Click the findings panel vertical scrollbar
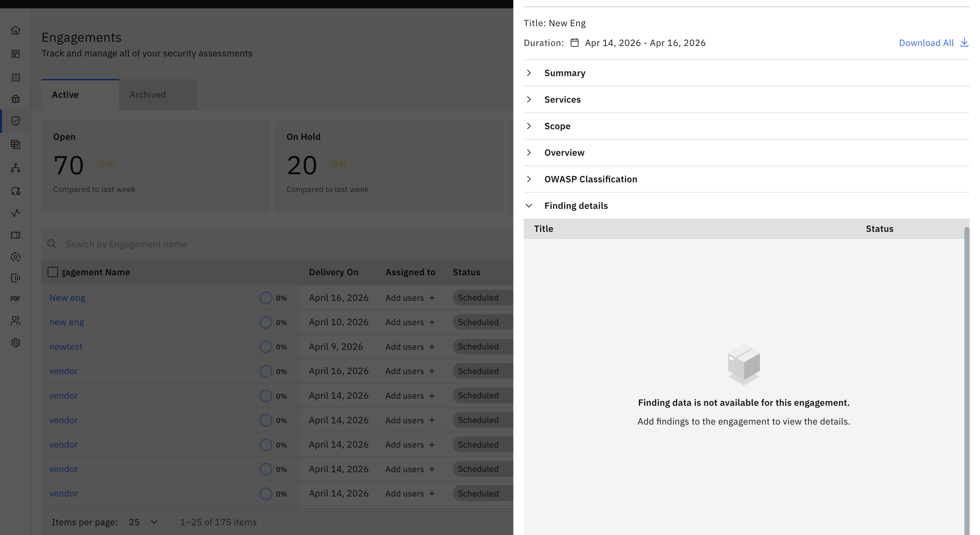The image size is (980, 535). click(x=967, y=380)
